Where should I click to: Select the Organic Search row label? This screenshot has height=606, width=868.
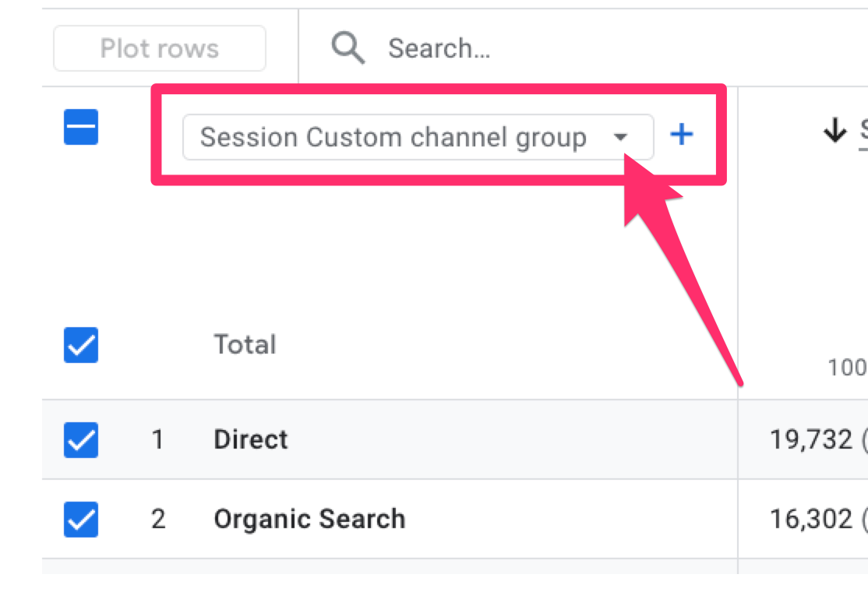309,520
